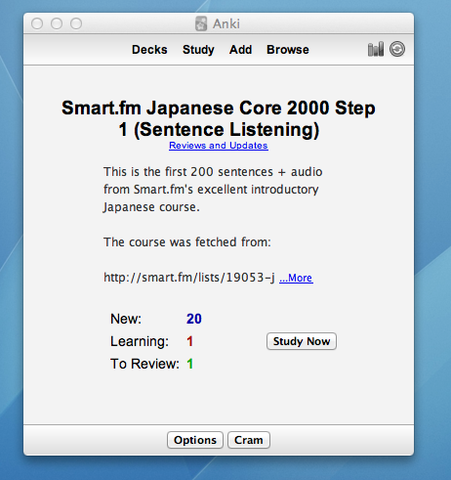
Task: Open the statistics bar chart icon
Action: pyautogui.click(x=376, y=49)
